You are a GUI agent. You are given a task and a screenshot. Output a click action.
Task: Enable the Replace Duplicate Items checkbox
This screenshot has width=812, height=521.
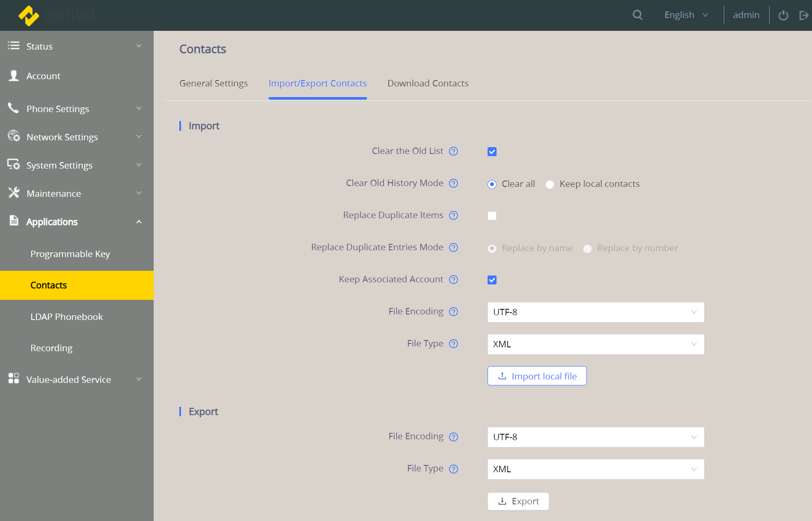click(492, 216)
